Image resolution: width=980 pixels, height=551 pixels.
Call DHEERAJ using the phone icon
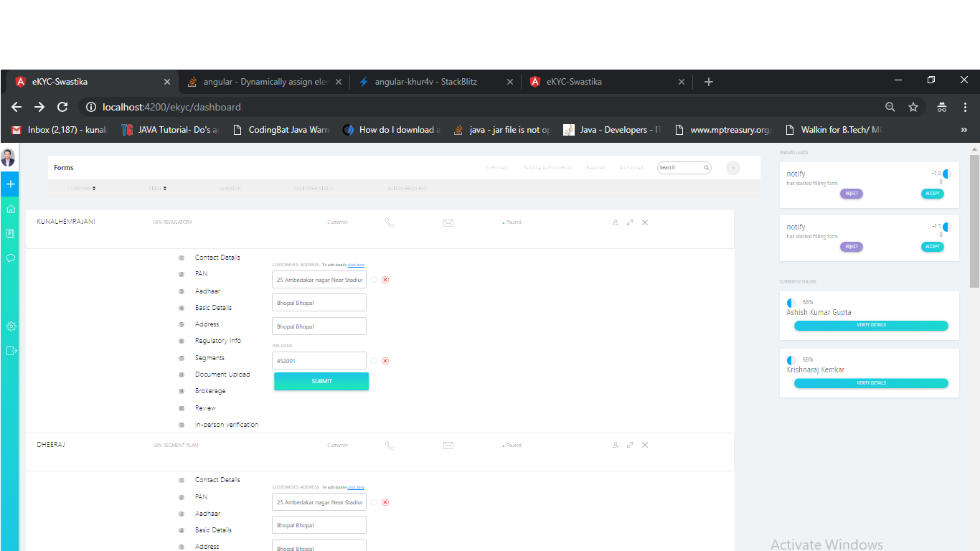pos(390,446)
